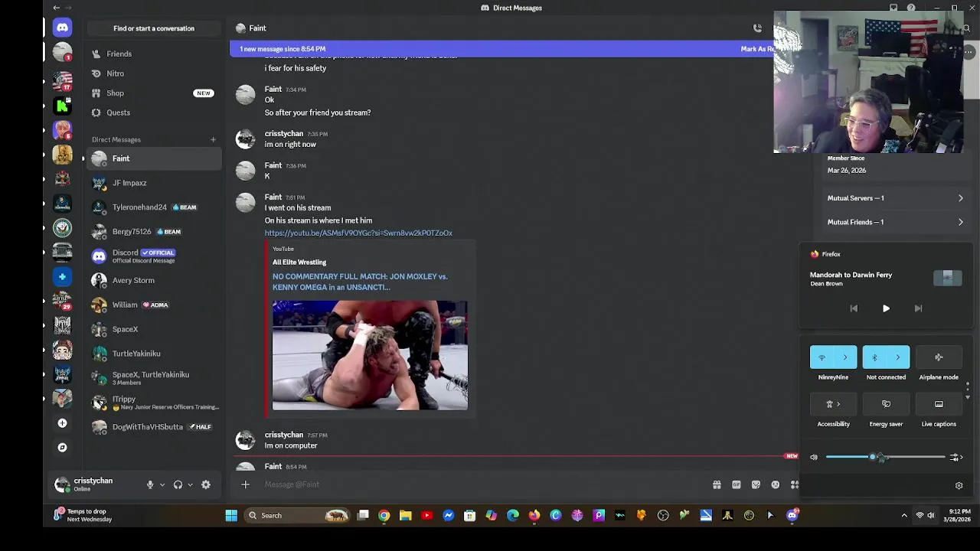Click Find or start a conversation
Screen dimensions: 980x551
coord(154,28)
